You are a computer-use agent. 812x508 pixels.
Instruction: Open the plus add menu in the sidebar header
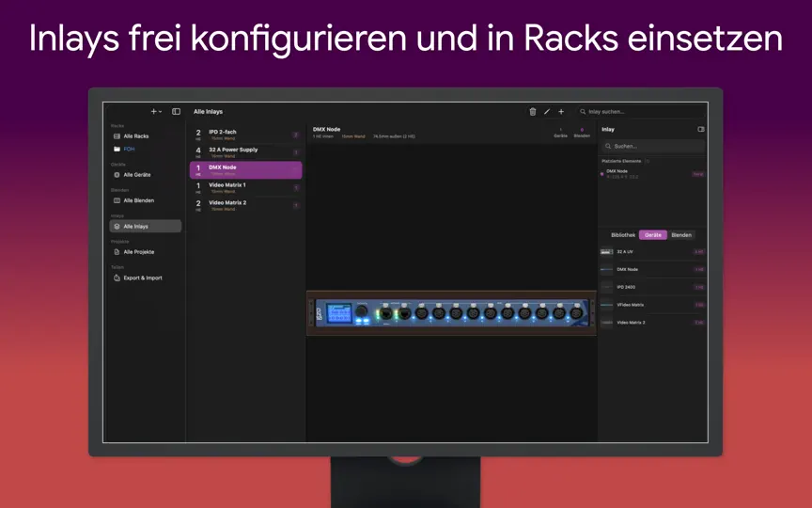click(x=156, y=111)
